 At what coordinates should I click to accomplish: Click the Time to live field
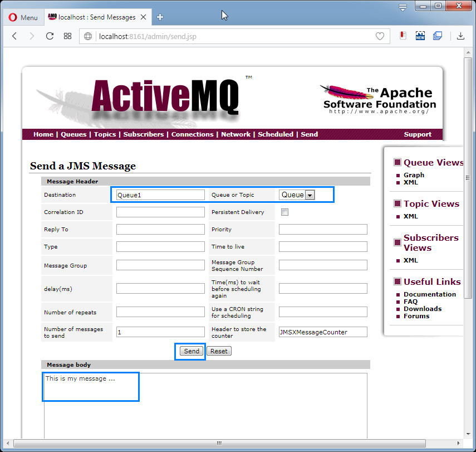(x=323, y=246)
